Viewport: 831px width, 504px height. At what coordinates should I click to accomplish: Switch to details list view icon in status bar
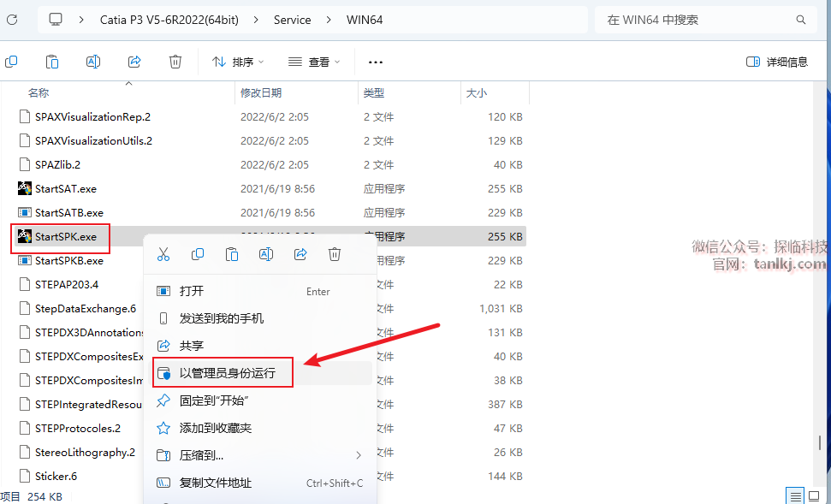[x=796, y=496]
